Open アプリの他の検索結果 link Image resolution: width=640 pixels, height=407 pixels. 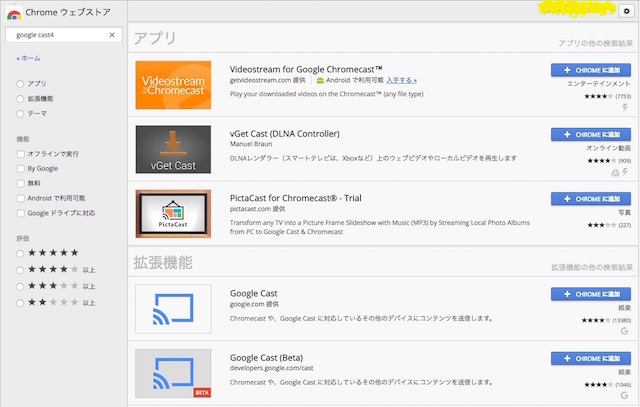click(596, 43)
